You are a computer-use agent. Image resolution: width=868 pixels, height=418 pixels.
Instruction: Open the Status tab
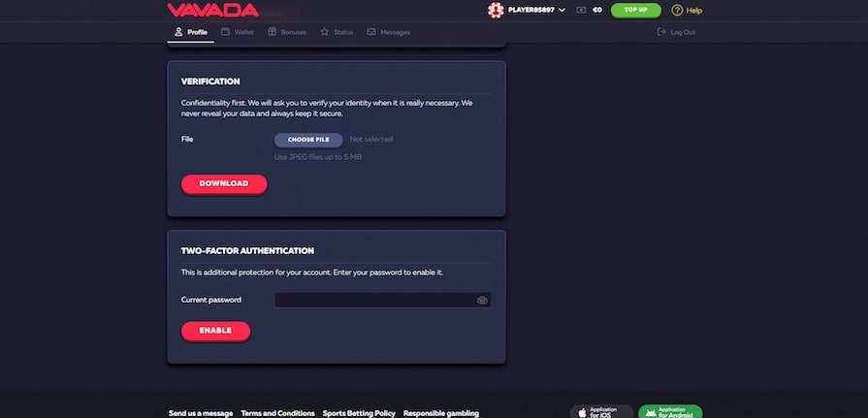tap(337, 32)
